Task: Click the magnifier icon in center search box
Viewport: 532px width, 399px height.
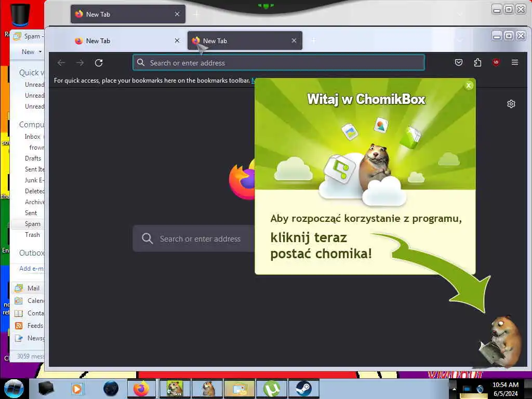Action: [147, 238]
